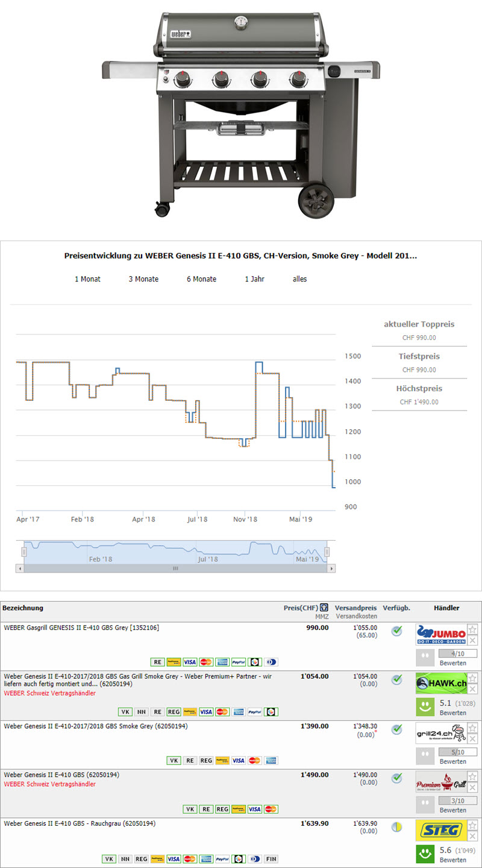Click the availability checkmark in JUMBO row
The height and width of the screenshot is (868, 482).
tap(396, 631)
